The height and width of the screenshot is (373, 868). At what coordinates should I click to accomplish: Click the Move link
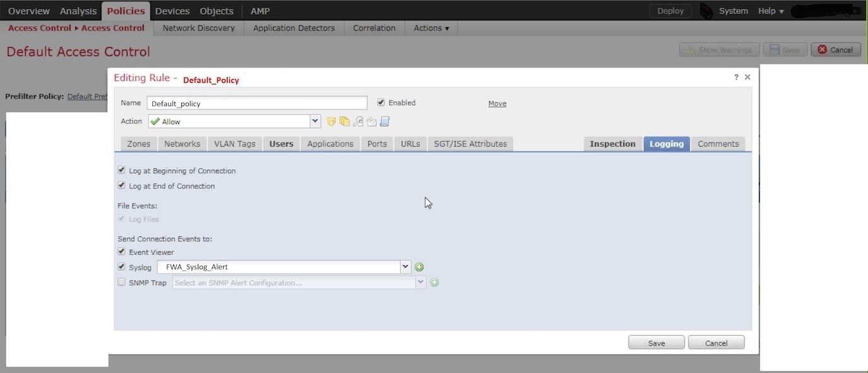coord(497,103)
